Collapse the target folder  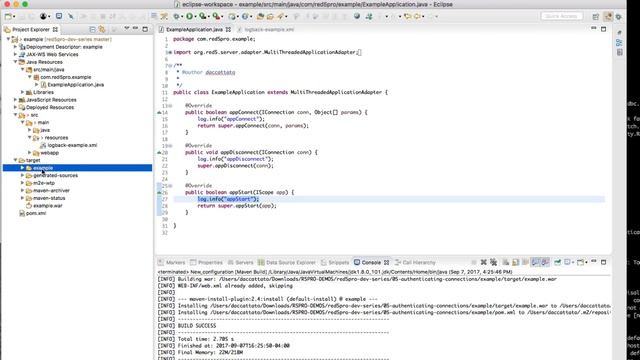(16, 160)
